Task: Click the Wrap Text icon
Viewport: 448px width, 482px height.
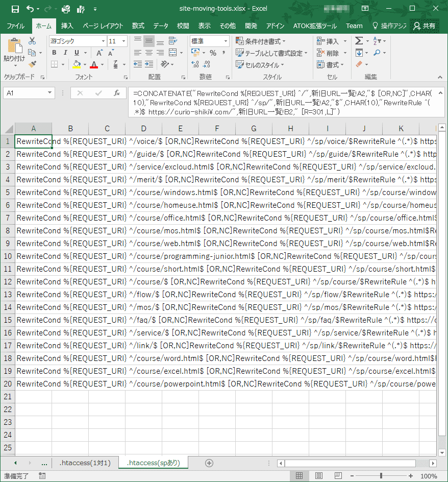Action: pos(173,40)
